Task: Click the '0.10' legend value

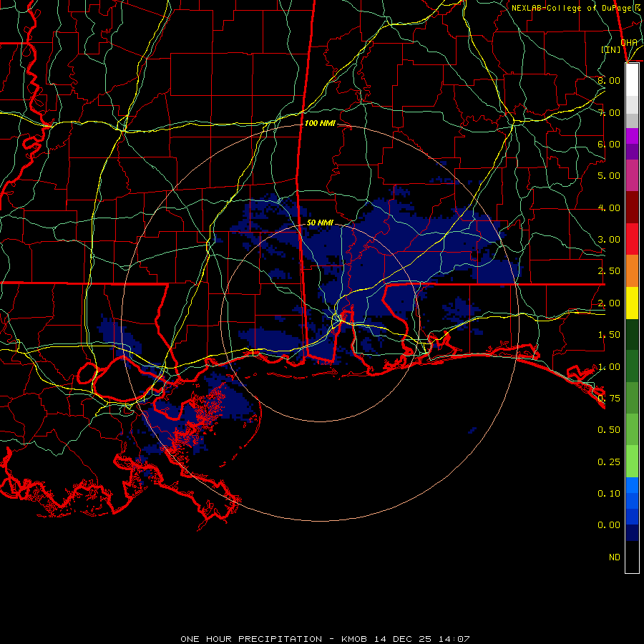Action: pos(609,494)
